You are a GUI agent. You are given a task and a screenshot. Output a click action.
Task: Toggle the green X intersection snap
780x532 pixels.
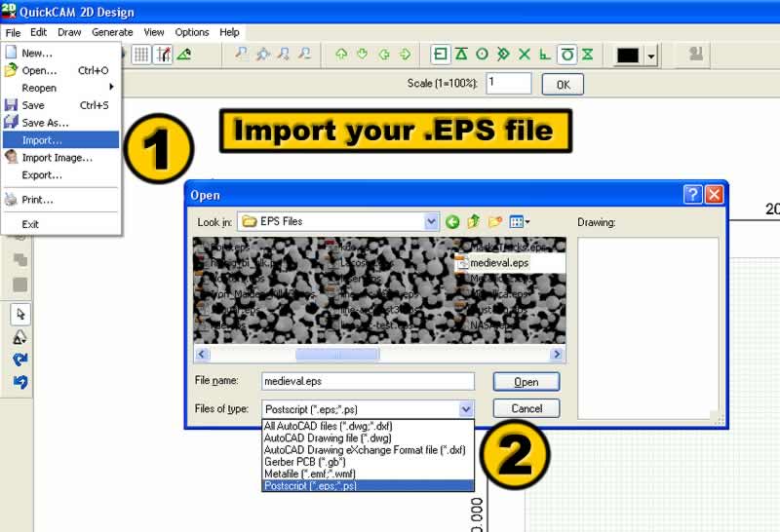coord(525,54)
